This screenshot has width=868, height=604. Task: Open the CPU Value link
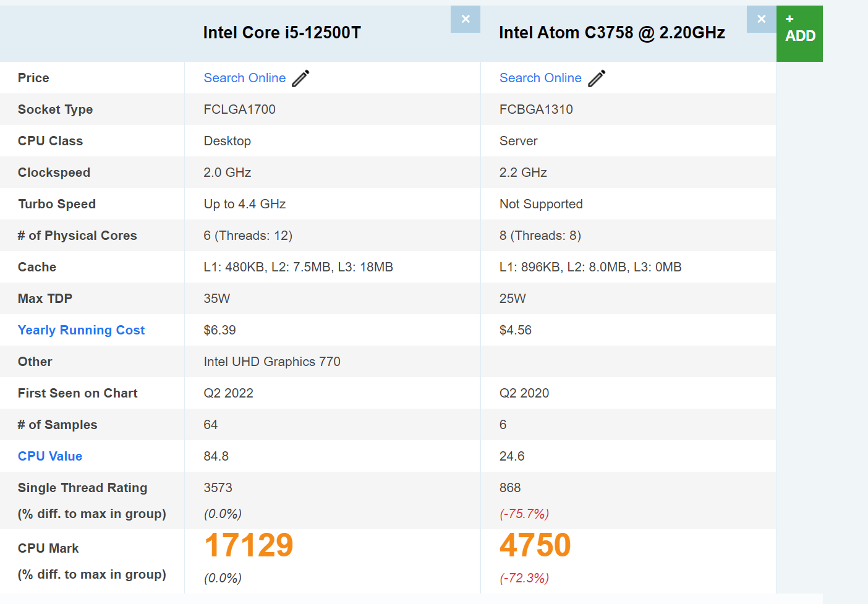[x=50, y=456]
